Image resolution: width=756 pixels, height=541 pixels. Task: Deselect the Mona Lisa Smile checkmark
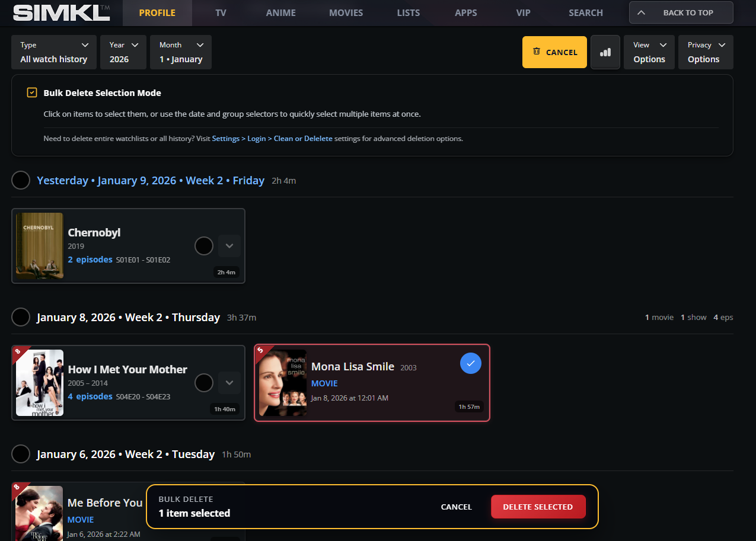[470, 363]
